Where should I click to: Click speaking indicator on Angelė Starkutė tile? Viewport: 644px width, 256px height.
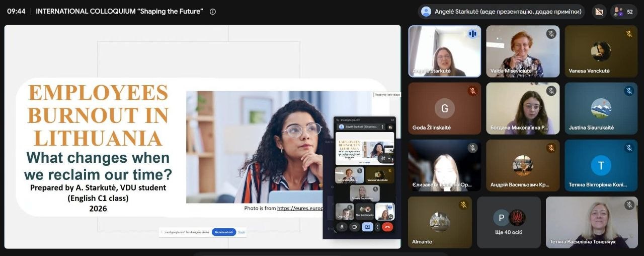(x=472, y=34)
